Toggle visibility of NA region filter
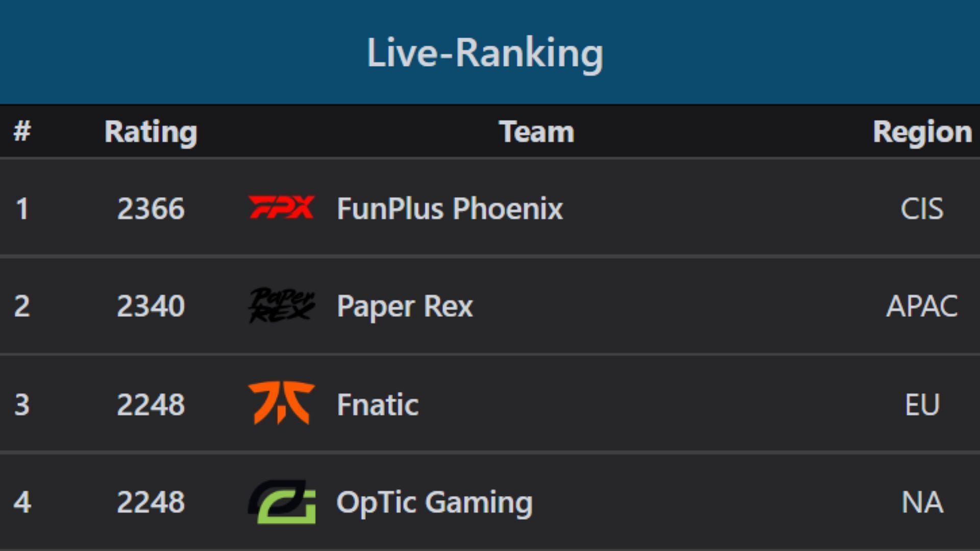980x551 pixels. click(x=920, y=500)
